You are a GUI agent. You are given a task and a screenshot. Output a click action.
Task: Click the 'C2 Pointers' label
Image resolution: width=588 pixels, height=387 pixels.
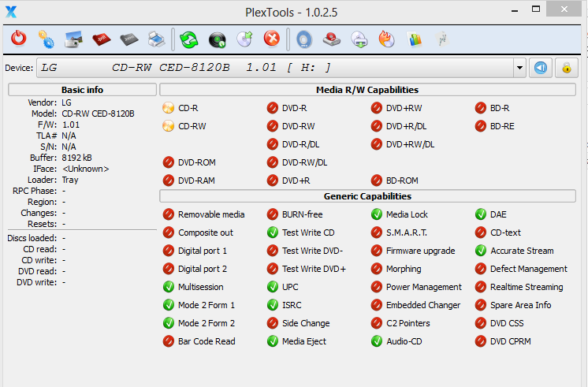[408, 323]
